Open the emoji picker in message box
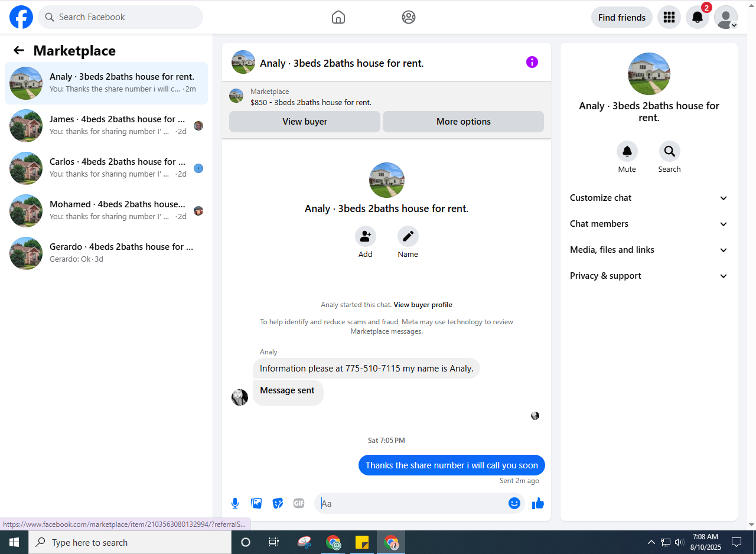Image resolution: width=756 pixels, height=554 pixels. click(514, 503)
